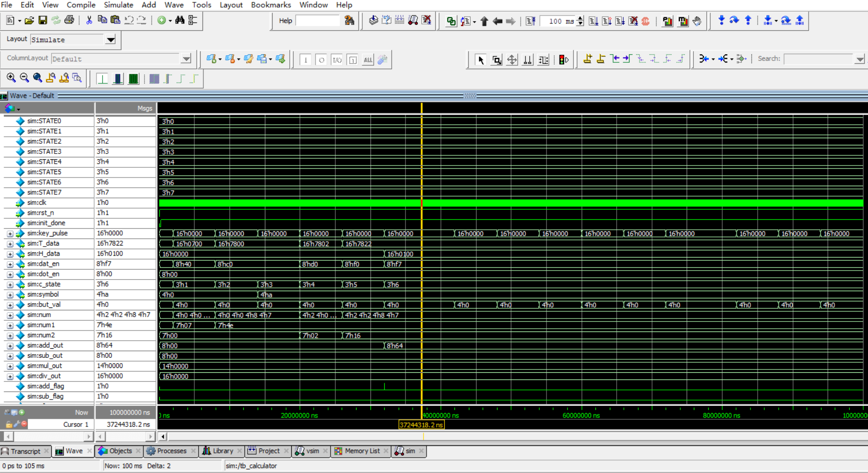This screenshot has width=868, height=473.
Task: Click the Compile stack icon in toolbar
Action: [373, 21]
